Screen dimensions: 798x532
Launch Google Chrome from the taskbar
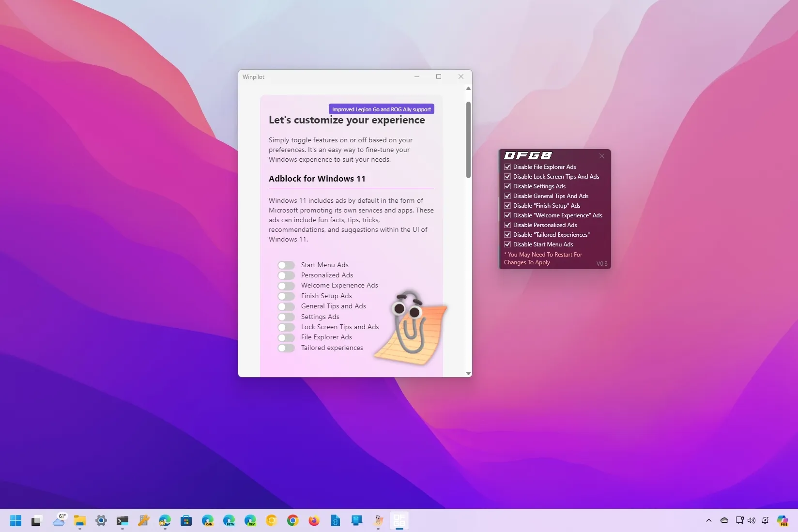tap(293, 521)
